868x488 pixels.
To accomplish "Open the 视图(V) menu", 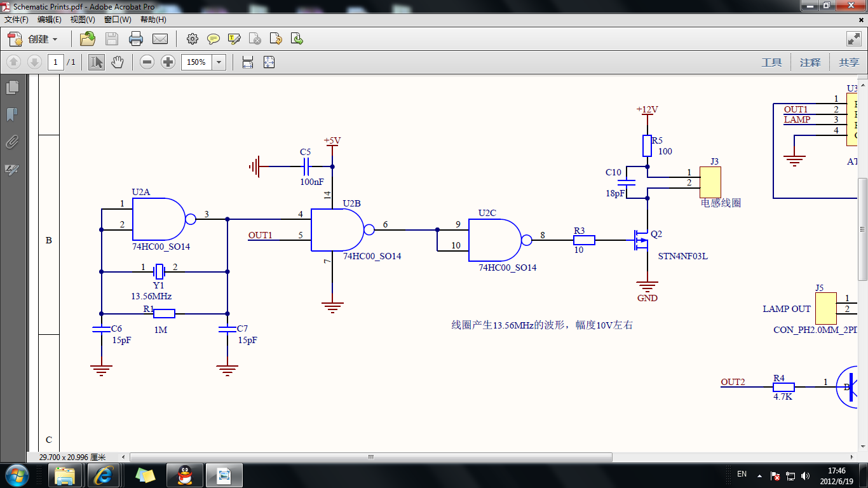I will point(83,20).
